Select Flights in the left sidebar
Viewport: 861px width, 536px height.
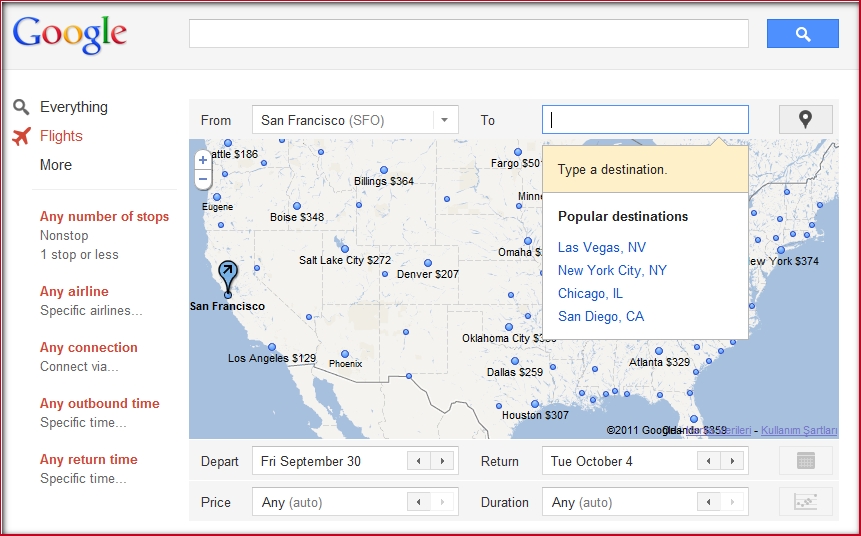point(61,136)
